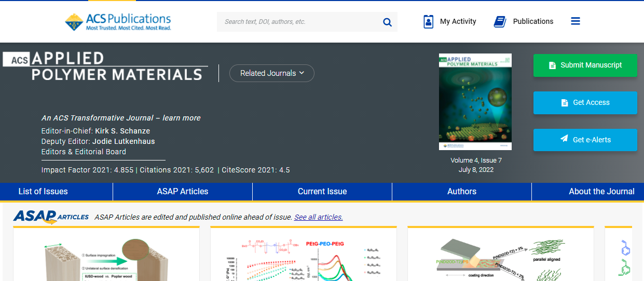Image resolution: width=644 pixels, height=281 pixels.
Task: Click the ACS Publications logo
Action: 118,22
